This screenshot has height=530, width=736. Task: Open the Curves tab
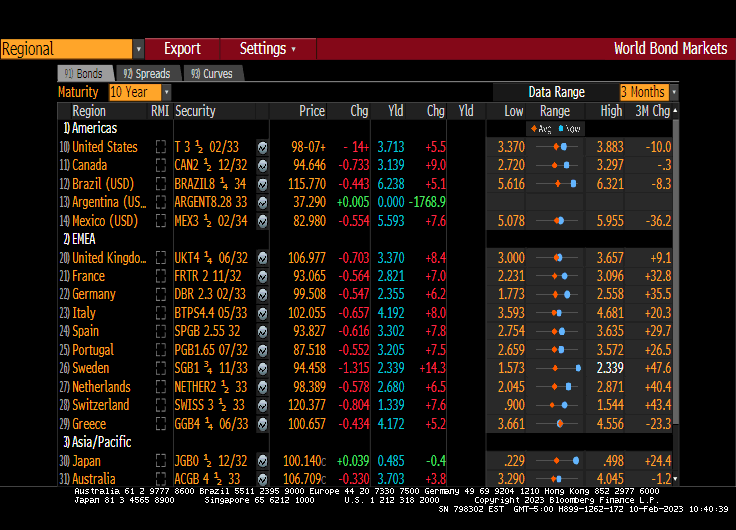coord(211,73)
